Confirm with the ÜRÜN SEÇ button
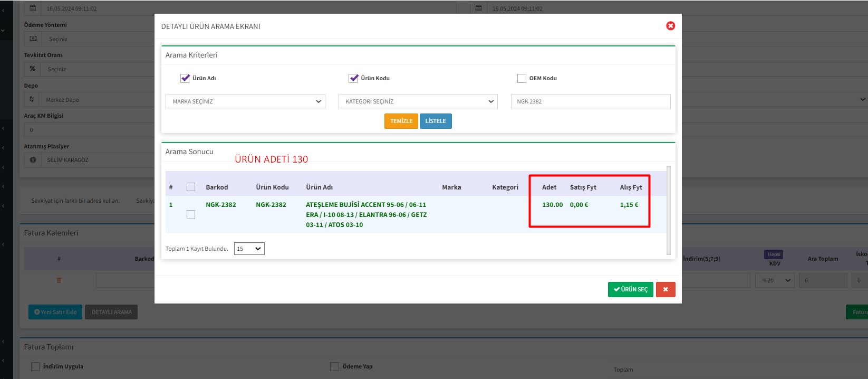The image size is (868, 379). (x=630, y=289)
